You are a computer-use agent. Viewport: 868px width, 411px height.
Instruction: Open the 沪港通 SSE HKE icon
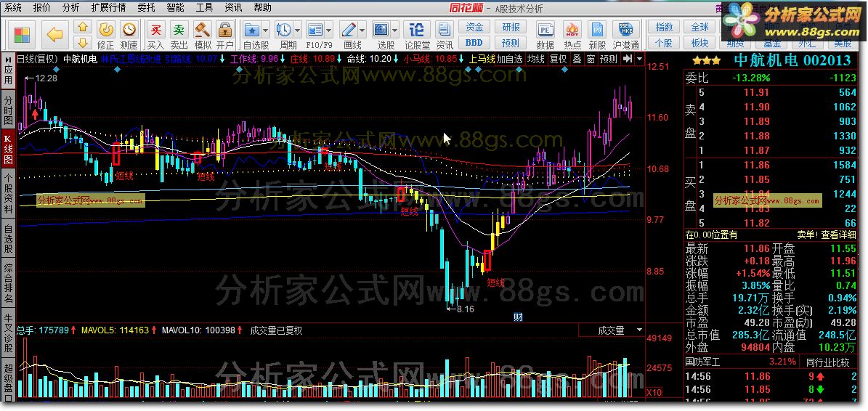pyautogui.click(x=626, y=29)
